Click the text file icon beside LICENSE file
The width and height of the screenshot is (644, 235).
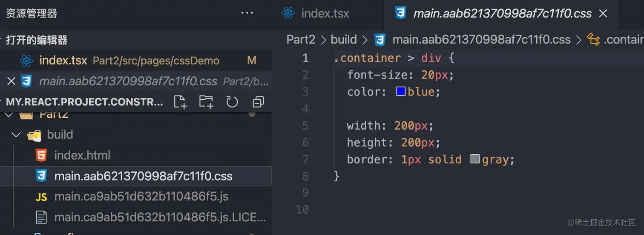(41, 218)
